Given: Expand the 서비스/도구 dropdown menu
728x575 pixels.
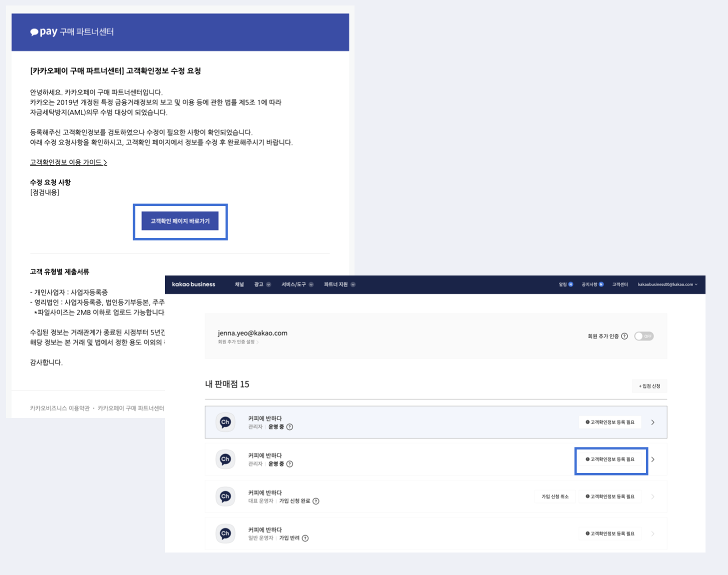Looking at the screenshot, I should (x=297, y=284).
